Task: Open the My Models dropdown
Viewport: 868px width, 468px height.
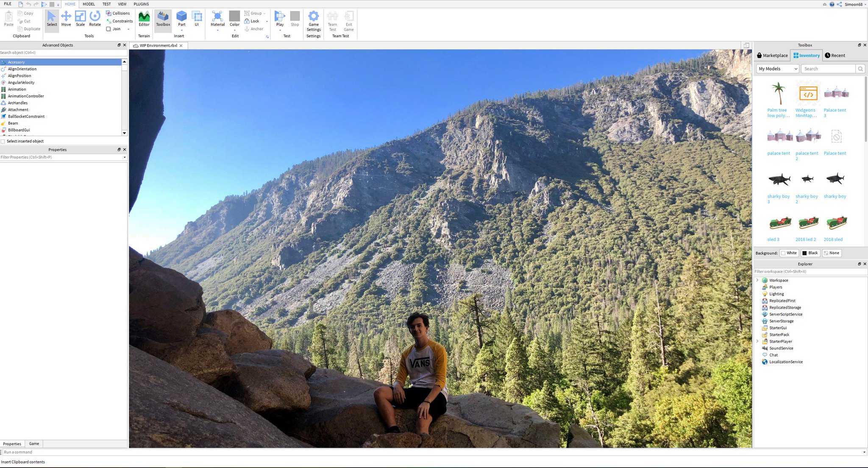Action: point(777,69)
